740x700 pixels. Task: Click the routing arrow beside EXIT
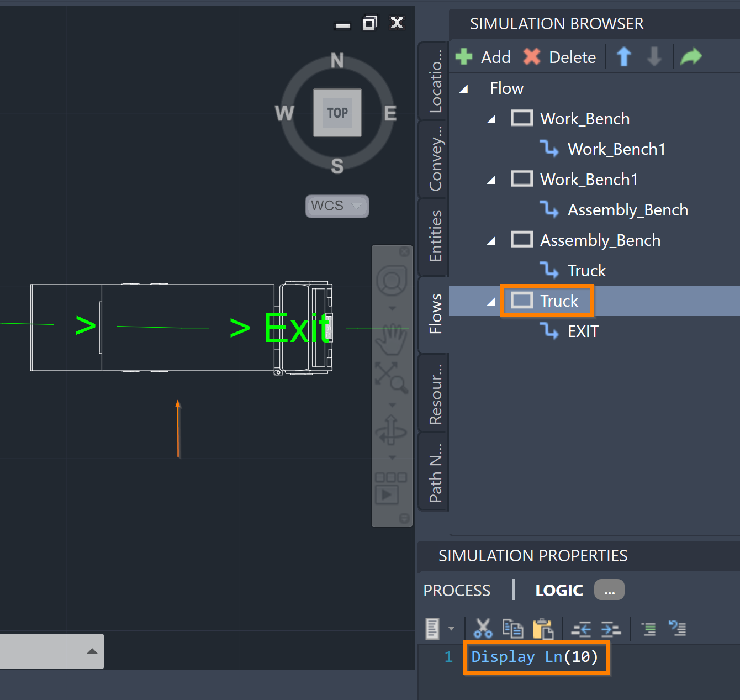[549, 330]
